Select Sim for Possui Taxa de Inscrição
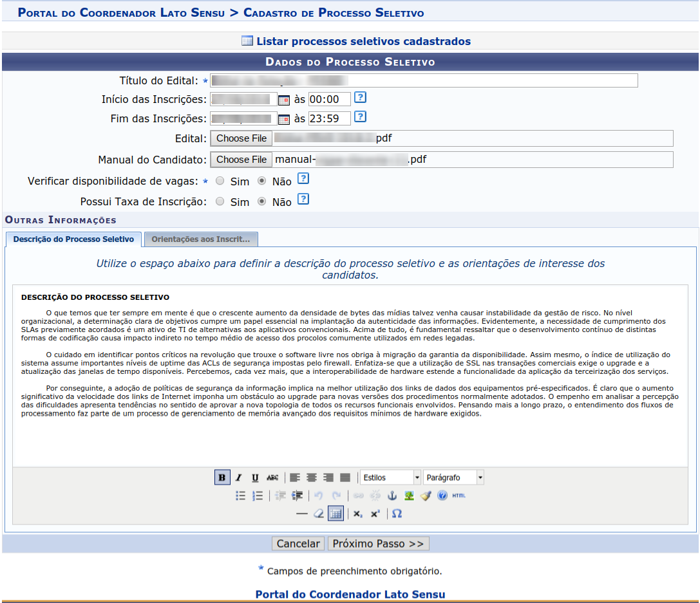The height and width of the screenshot is (603, 700). pyautogui.click(x=220, y=201)
